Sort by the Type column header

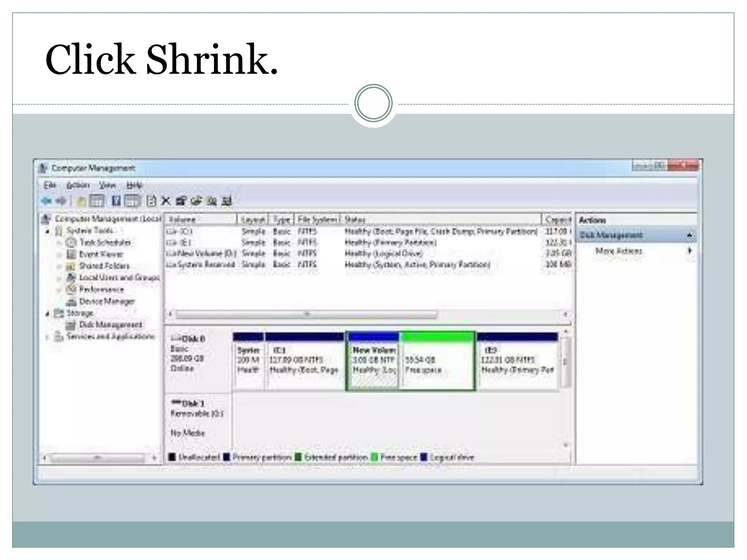[x=281, y=219]
